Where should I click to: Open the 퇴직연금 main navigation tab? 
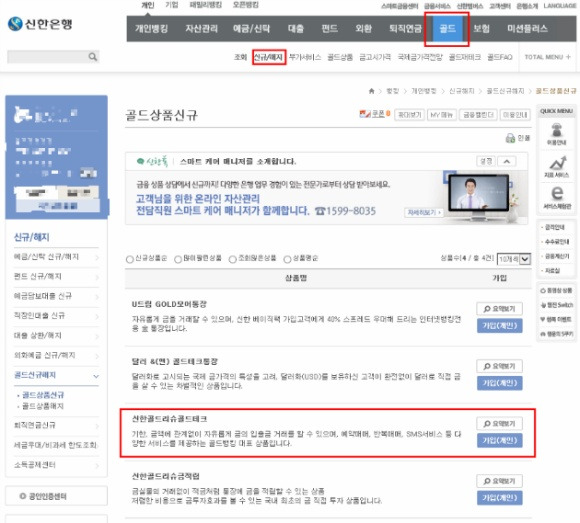(x=405, y=28)
